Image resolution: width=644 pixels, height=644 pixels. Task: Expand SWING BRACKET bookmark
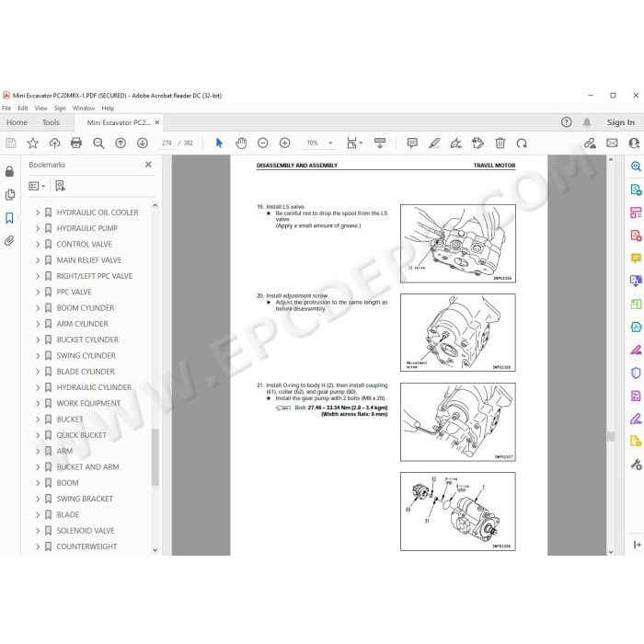pos(38,499)
